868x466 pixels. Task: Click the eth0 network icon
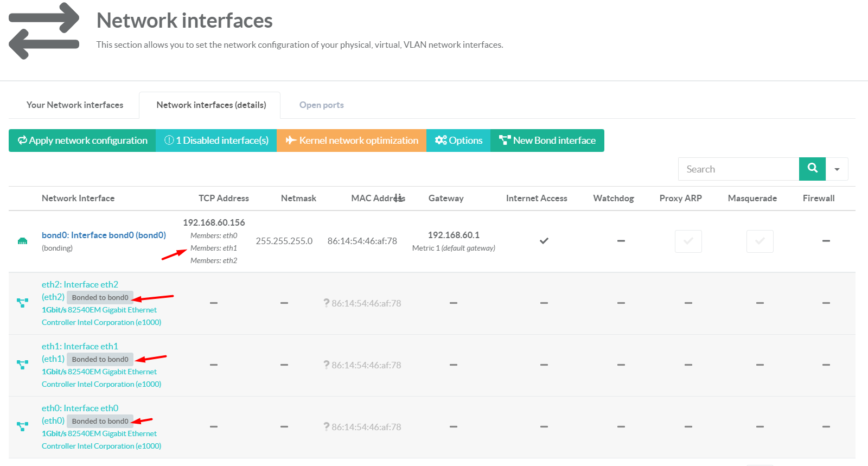(22, 426)
